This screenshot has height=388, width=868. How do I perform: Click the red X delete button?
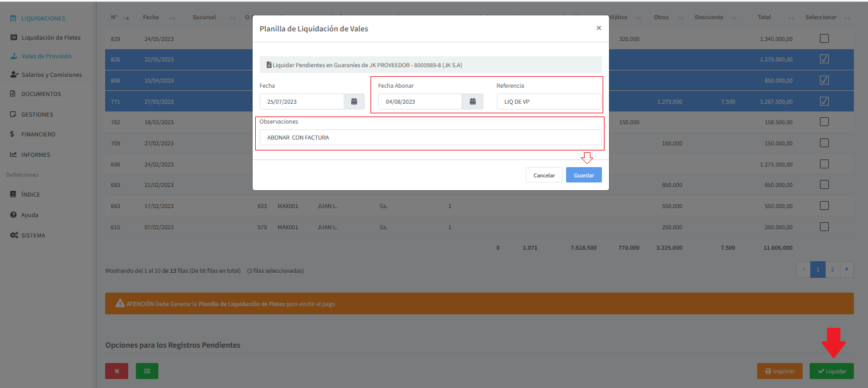[x=117, y=371]
